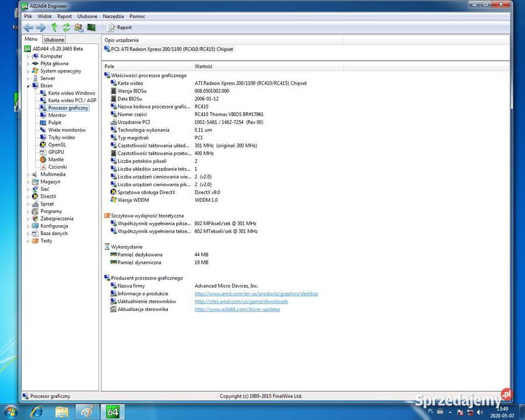Click the Pulpit tree item icon
Image resolution: width=525 pixels, height=420 pixels.
pyautogui.click(x=43, y=123)
